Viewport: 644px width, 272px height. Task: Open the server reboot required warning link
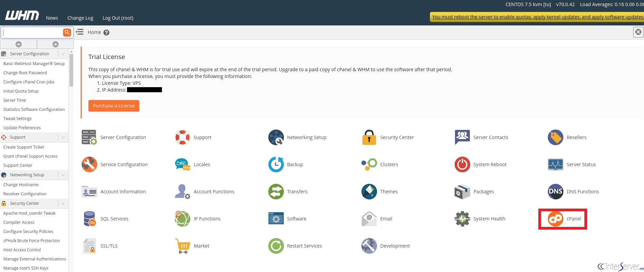(x=537, y=17)
